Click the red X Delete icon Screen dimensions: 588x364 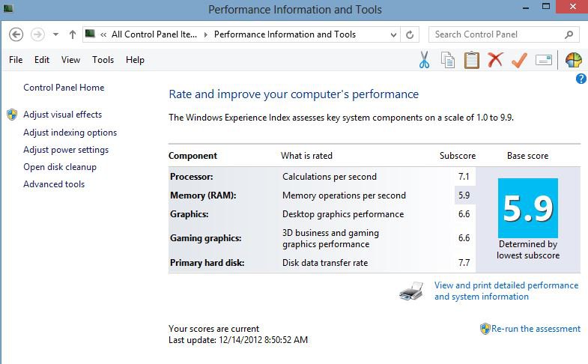point(494,61)
